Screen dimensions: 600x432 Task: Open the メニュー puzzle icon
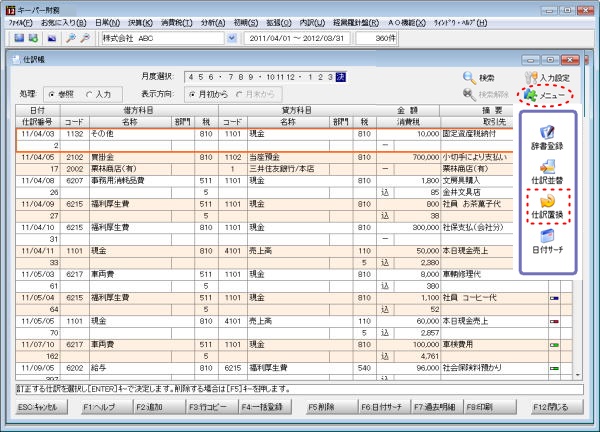tap(530, 95)
